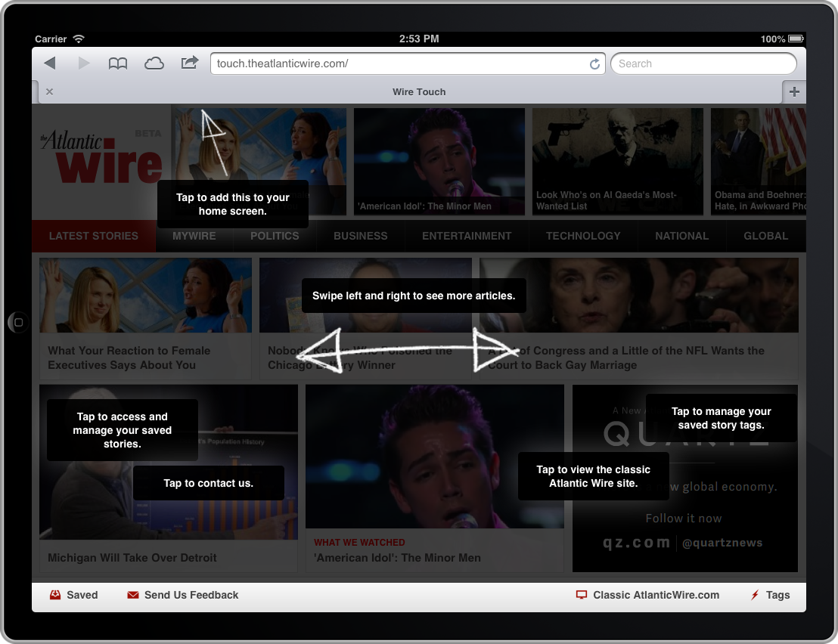Reload the page with the refresh icon

tap(594, 64)
